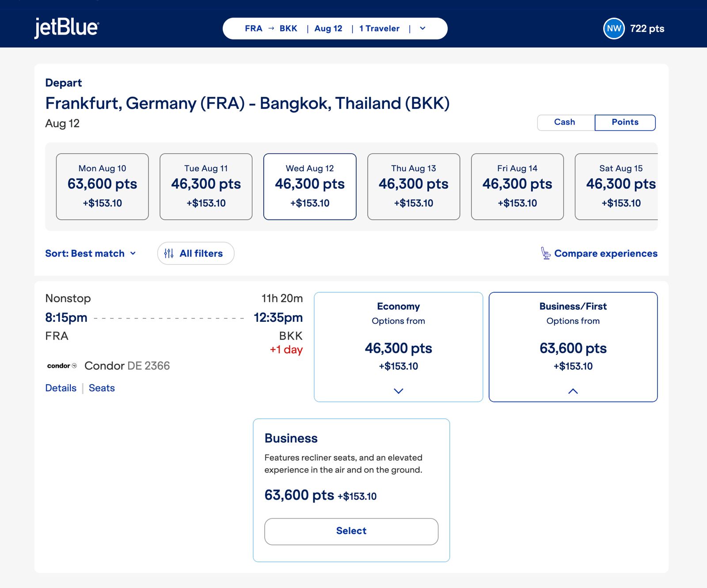707x588 pixels.
Task: Click 1 Traveler in the search bar
Action: point(379,28)
